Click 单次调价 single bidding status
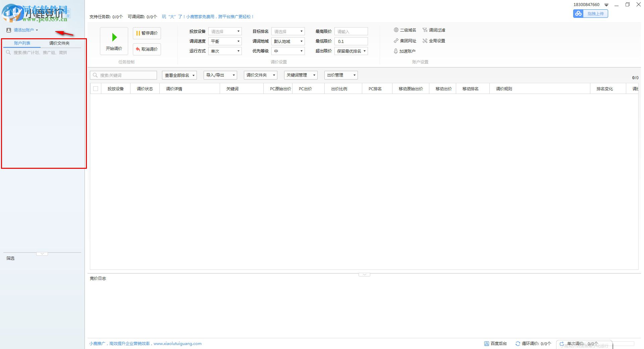The width and height of the screenshot is (644, 349). tap(579, 344)
